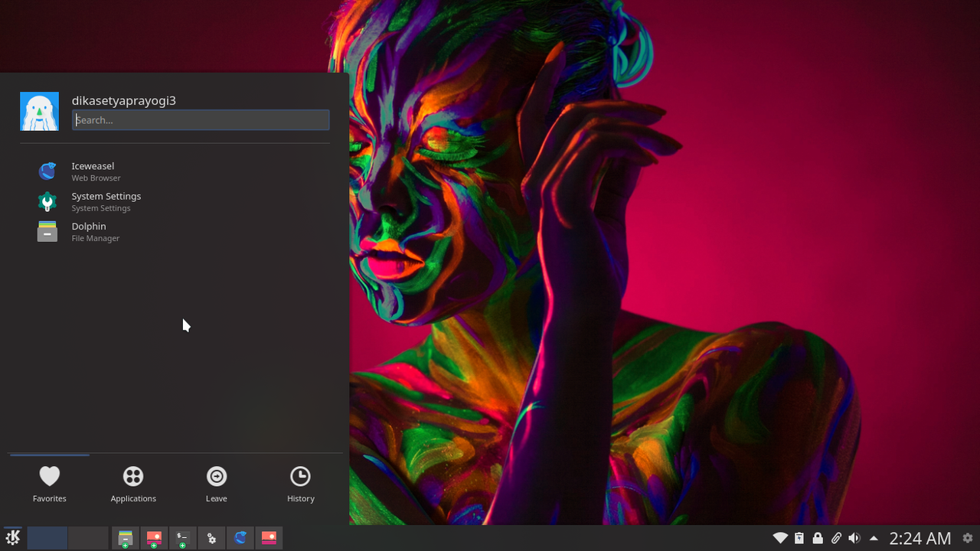Launch terminal from the taskbar
The width and height of the screenshot is (980, 551).
(182, 538)
